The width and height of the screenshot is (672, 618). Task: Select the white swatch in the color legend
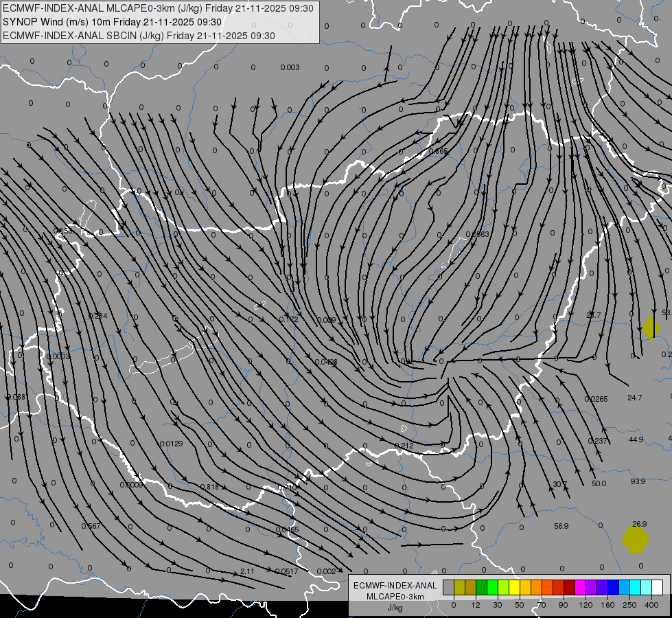tap(658, 587)
